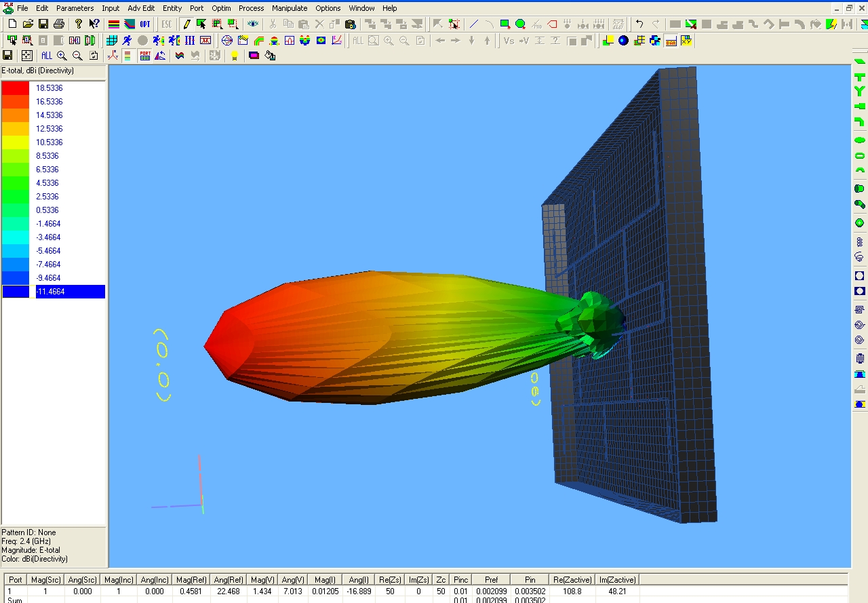868x603 pixels.
Task: Select the blue straight line drawing tool
Action: [474, 24]
